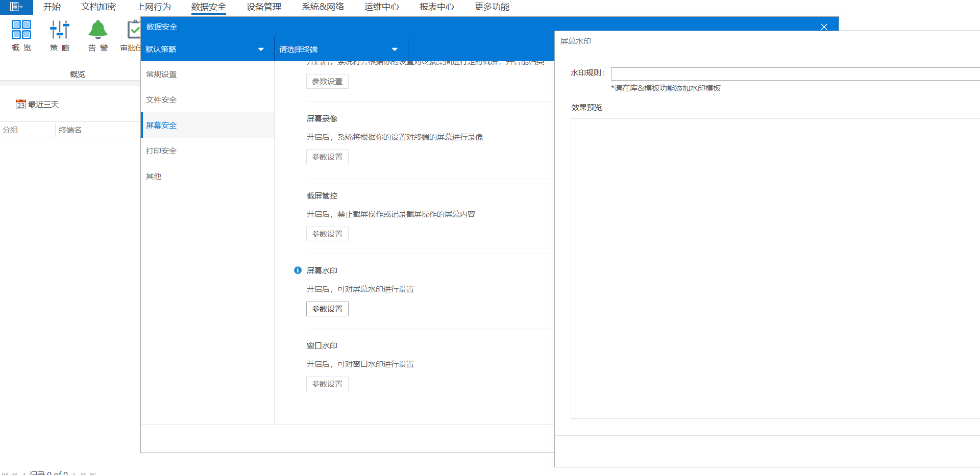The image size is (980, 475).
Task: Switch to the 文档加密 menu tab
Action: pyautogui.click(x=99, y=7)
